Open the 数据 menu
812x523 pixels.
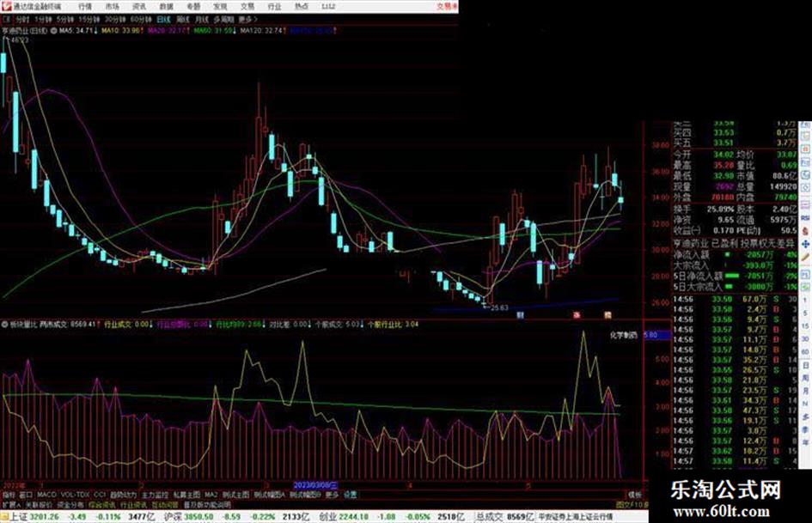coord(166,6)
